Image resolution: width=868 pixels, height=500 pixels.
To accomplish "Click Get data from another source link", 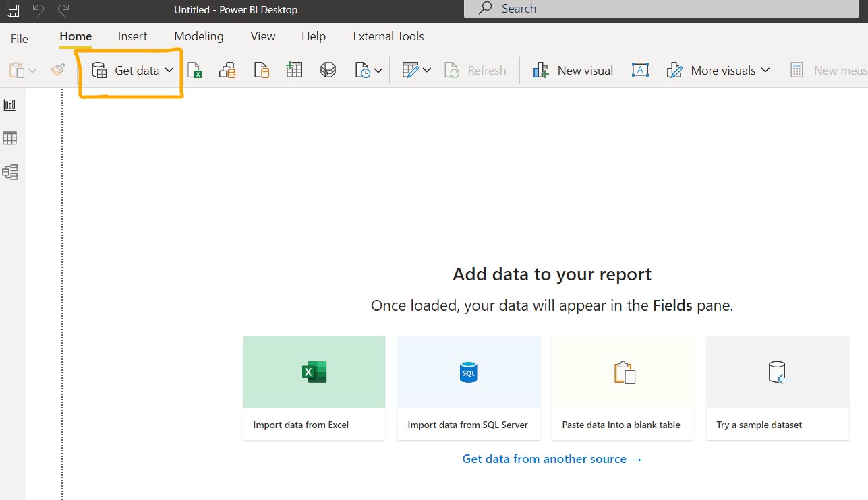I will tap(552, 459).
